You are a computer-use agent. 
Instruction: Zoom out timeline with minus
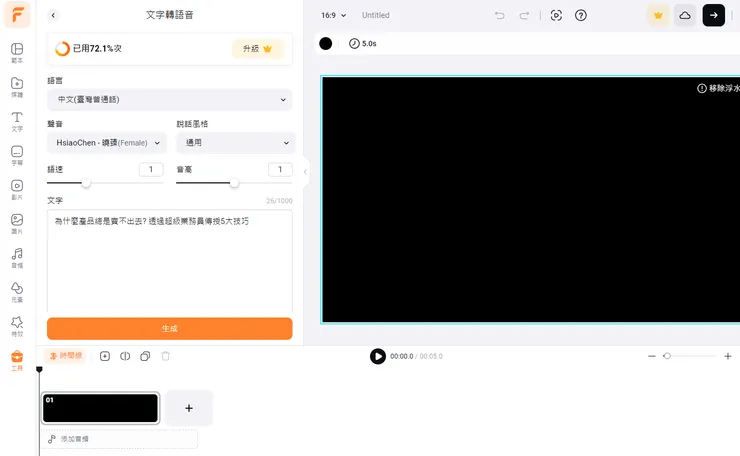tap(652, 356)
